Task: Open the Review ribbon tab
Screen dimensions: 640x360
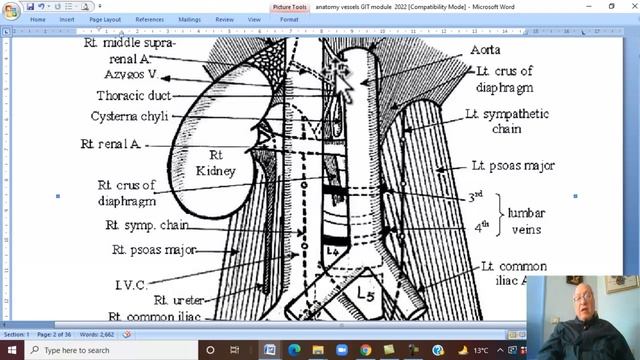Action: (x=224, y=20)
